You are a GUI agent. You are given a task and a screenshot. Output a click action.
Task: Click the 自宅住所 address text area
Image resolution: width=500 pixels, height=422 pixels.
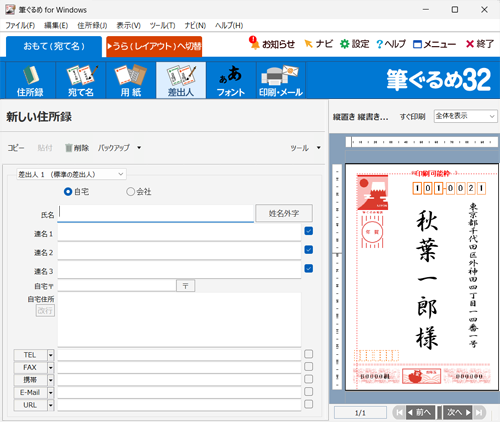pyautogui.click(x=179, y=320)
